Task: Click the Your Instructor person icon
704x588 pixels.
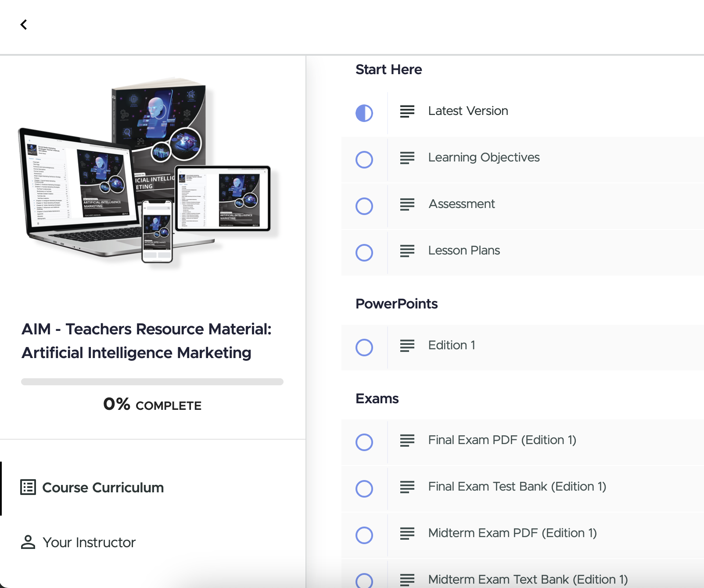Action: pyautogui.click(x=28, y=542)
